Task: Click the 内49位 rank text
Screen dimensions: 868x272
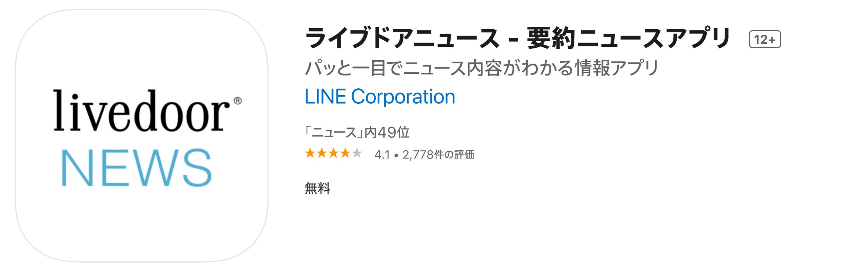Action: pyautogui.click(x=387, y=132)
